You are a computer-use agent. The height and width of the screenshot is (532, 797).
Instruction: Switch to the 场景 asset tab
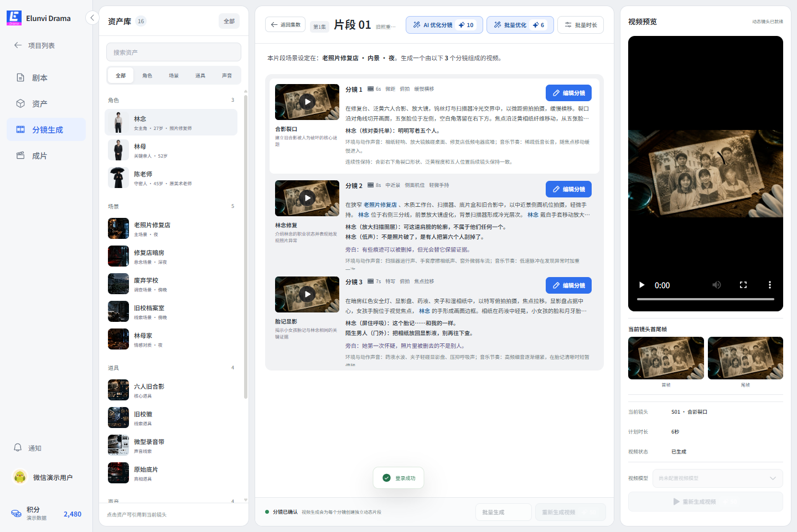(x=174, y=75)
